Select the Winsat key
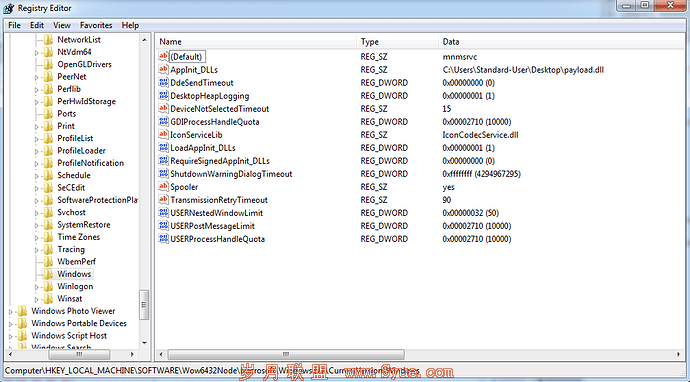690x382 pixels. pos(70,298)
